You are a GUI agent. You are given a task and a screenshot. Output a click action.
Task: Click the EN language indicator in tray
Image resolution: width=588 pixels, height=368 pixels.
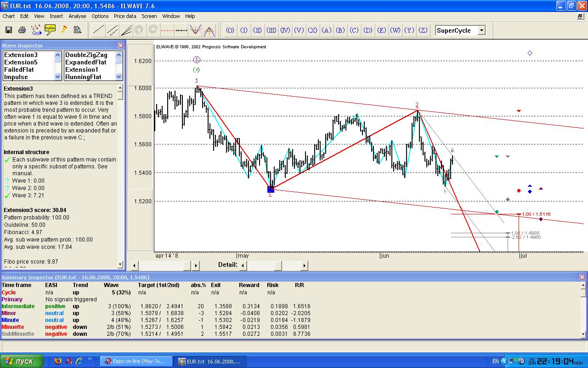[x=495, y=361]
